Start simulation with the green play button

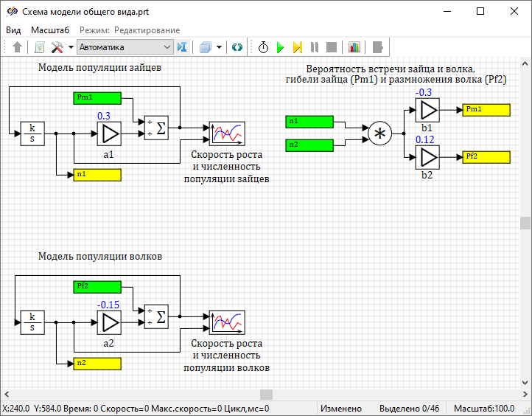click(280, 47)
